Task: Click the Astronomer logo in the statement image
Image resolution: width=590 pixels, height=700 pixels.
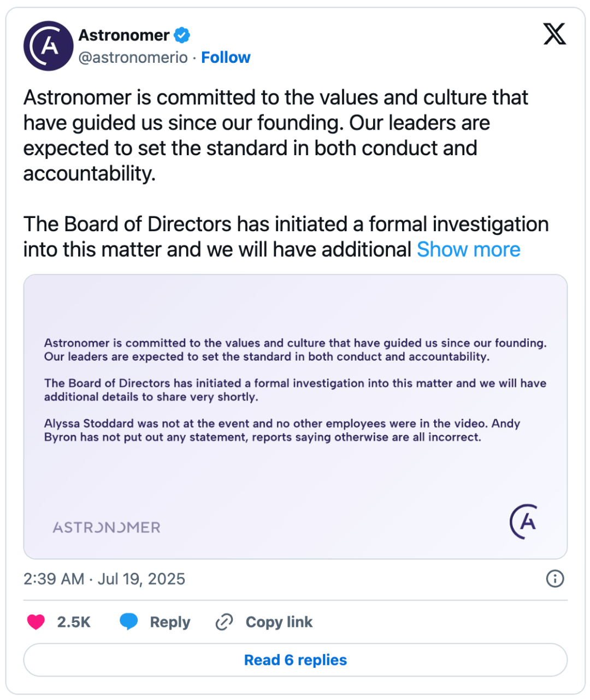Action: 523,521
